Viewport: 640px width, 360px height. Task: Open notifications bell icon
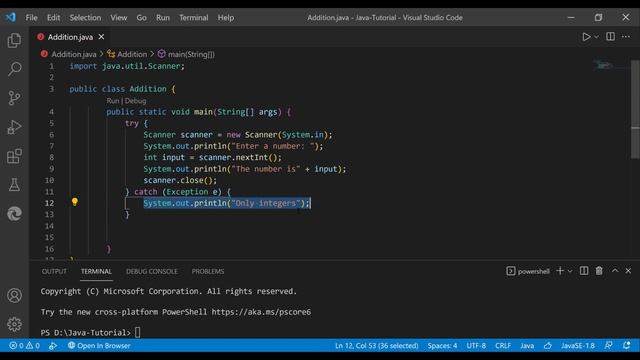click(x=627, y=346)
